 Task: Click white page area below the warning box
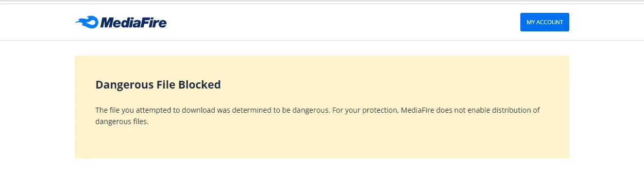[x=322, y=175]
